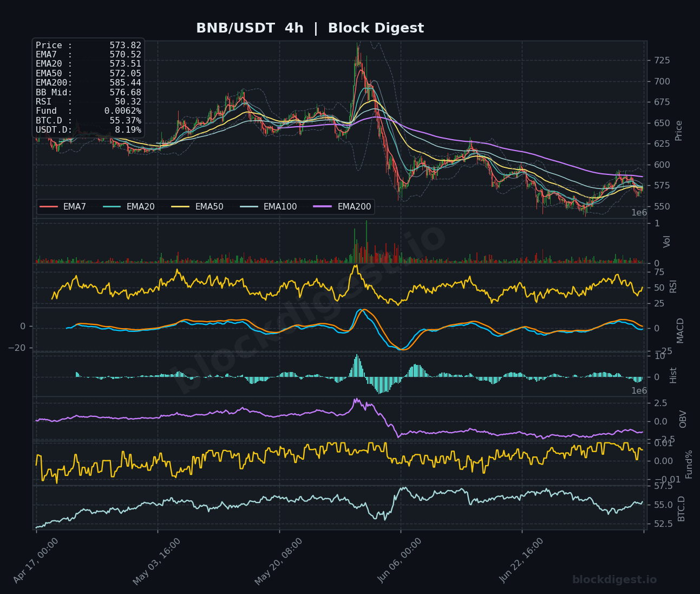Click the 700 price axis tick

[661, 82]
